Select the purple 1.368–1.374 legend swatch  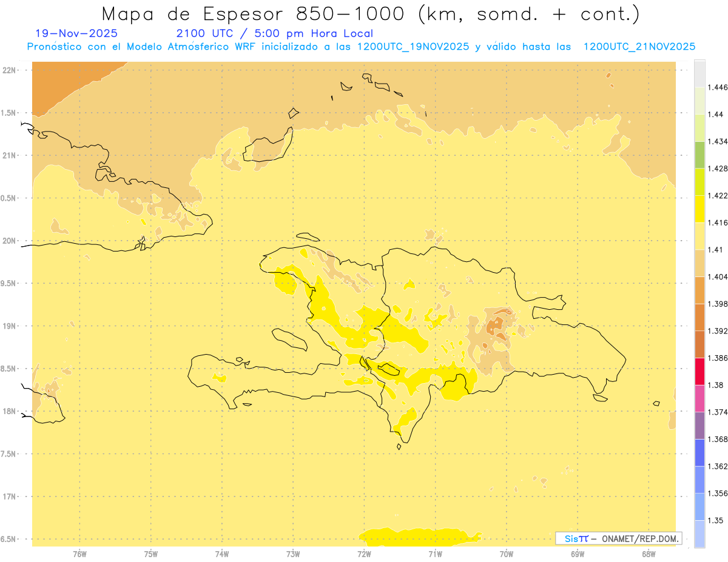click(x=699, y=426)
